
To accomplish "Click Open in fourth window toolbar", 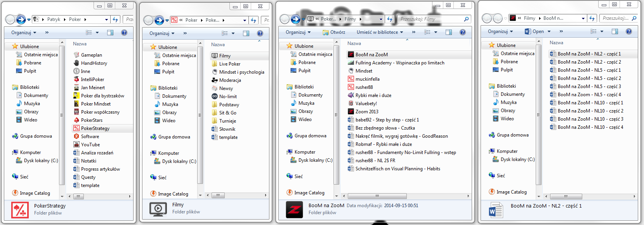I will (x=534, y=31).
